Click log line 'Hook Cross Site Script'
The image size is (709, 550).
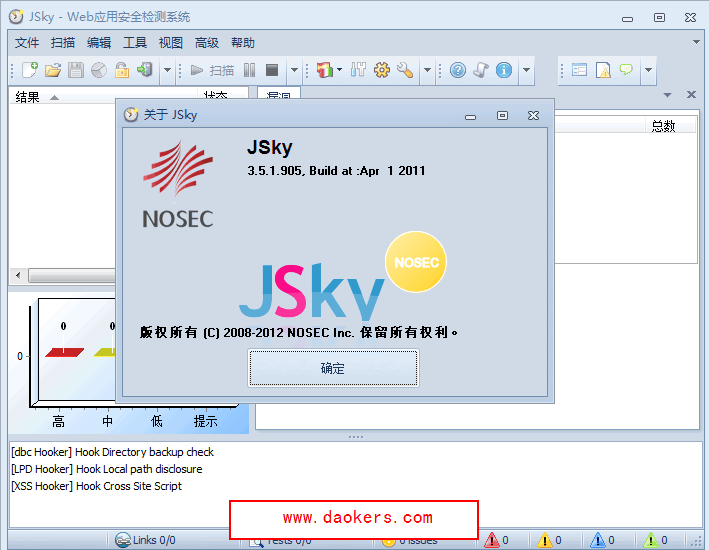pos(96,486)
